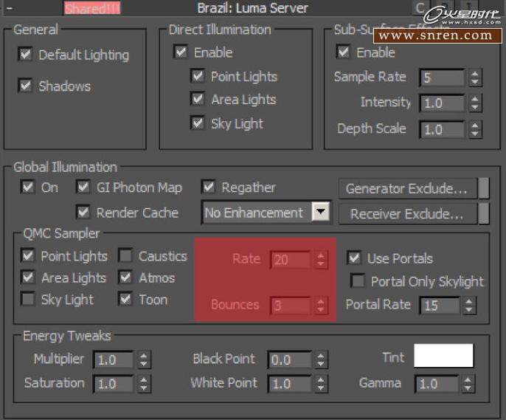Adjust the Depth Scale spinner arrows
The height and width of the screenshot is (420, 506).
pos(474,129)
